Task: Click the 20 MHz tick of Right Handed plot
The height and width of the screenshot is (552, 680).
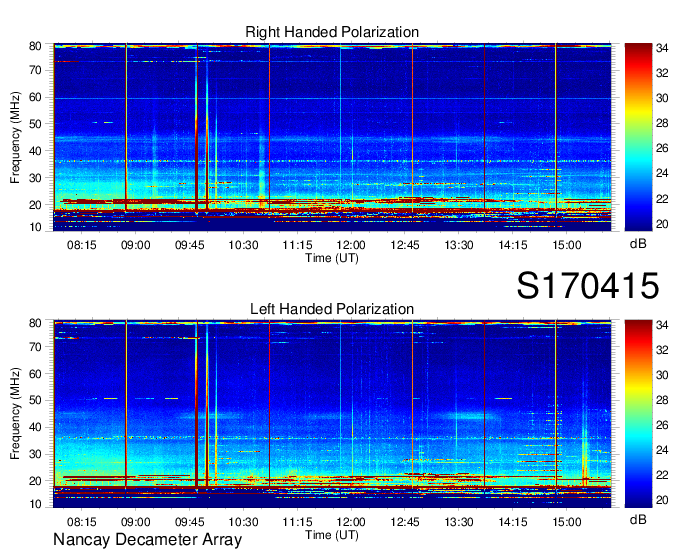Action: coord(35,205)
